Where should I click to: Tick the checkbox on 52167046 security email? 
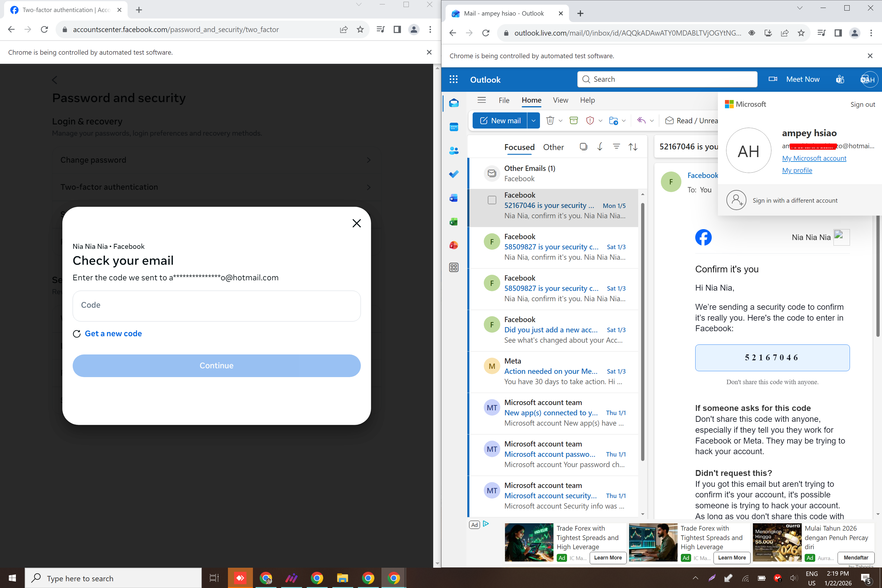point(492,200)
